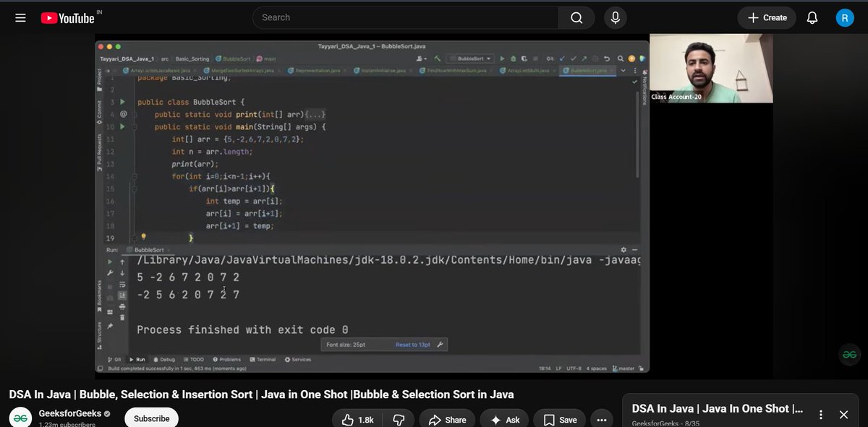Start voice search with microphone icon
Screen dimensions: 868x427
pyautogui.click(x=616, y=17)
